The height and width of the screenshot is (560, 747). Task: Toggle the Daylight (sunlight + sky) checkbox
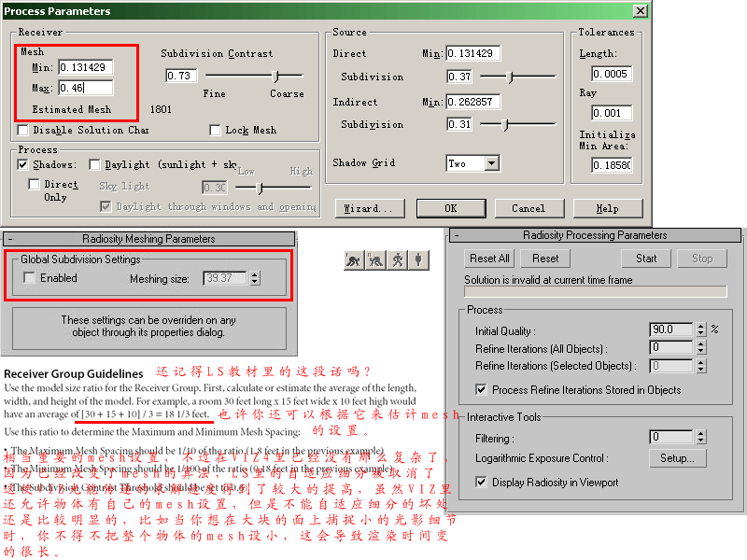(94, 164)
